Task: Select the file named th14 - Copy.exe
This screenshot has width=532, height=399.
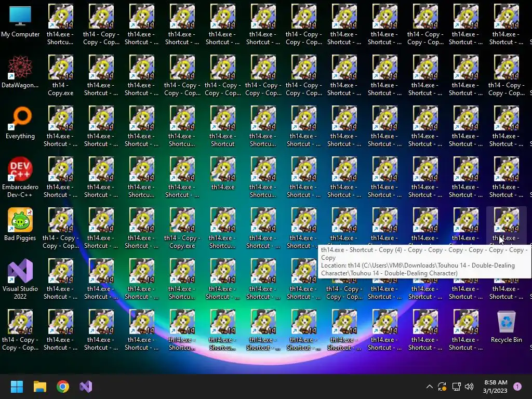Action: tap(60, 76)
